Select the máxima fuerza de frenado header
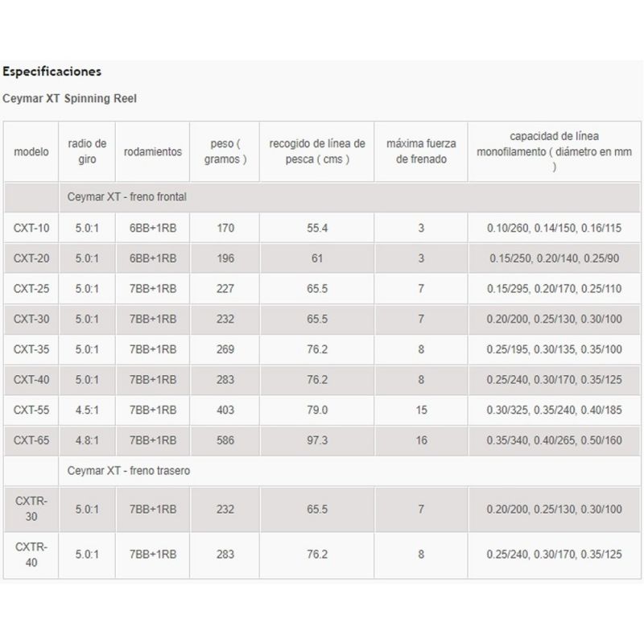The width and height of the screenshot is (644, 644). tap(420, 151)
